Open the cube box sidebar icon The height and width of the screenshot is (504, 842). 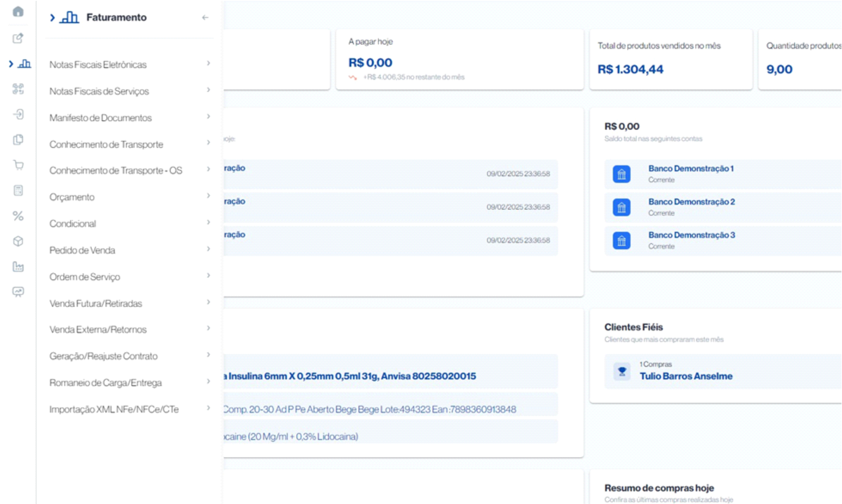18,242
